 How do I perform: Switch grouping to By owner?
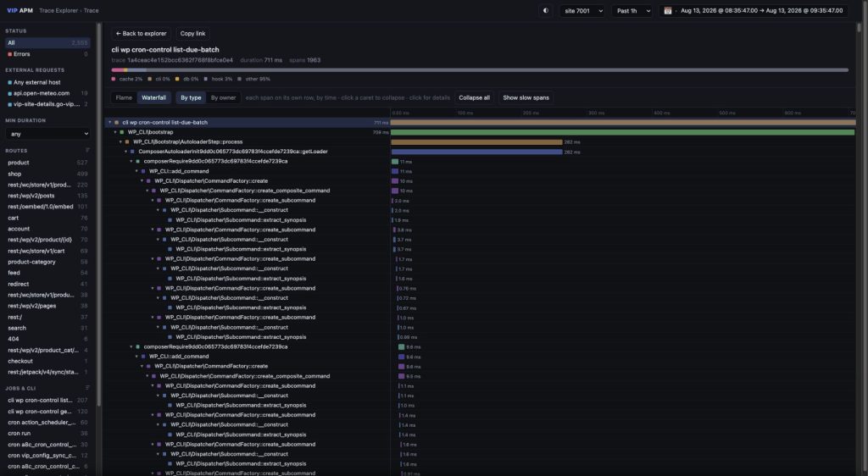coord(223,98)
